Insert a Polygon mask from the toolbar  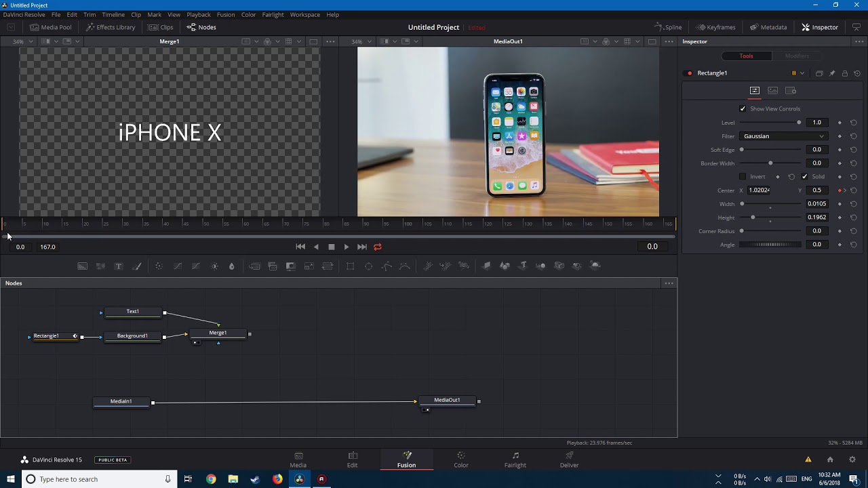(387, 266)
